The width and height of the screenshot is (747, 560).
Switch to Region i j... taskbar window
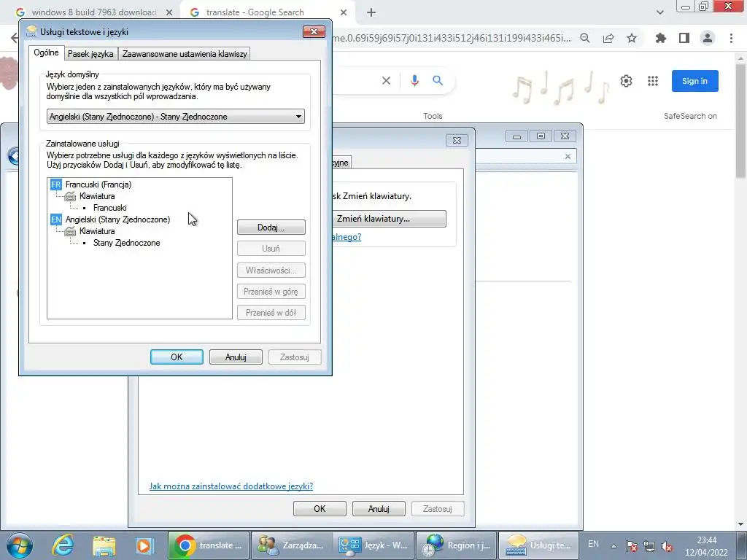(x=457, y=545)
